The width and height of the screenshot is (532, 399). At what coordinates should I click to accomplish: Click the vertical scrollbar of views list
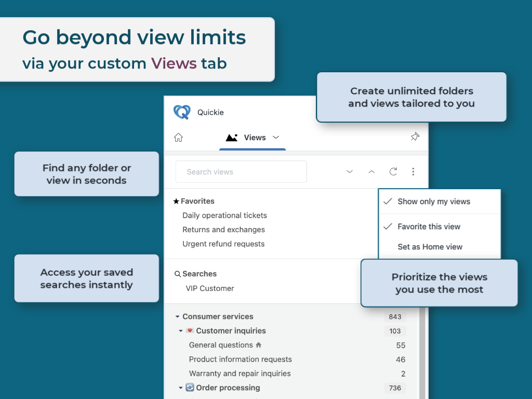click(422, 353)
